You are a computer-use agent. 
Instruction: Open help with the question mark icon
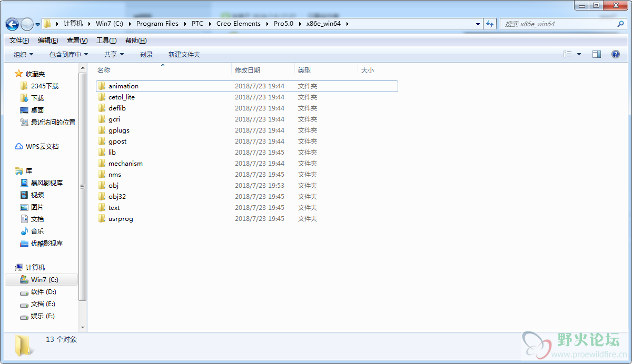(x=615, y=54)
